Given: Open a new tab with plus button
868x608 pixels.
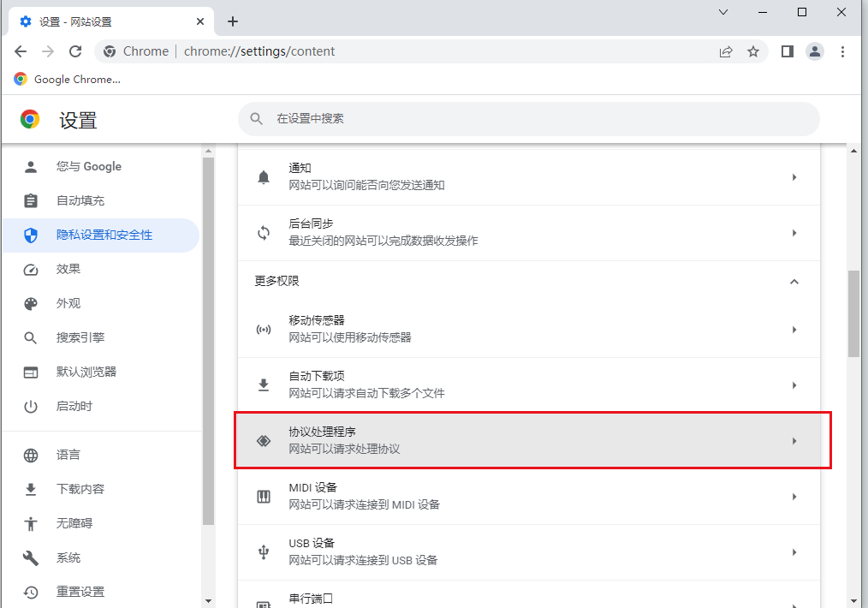Looking at the screenshot, I should pyautogui.click(x=233, y=21).
